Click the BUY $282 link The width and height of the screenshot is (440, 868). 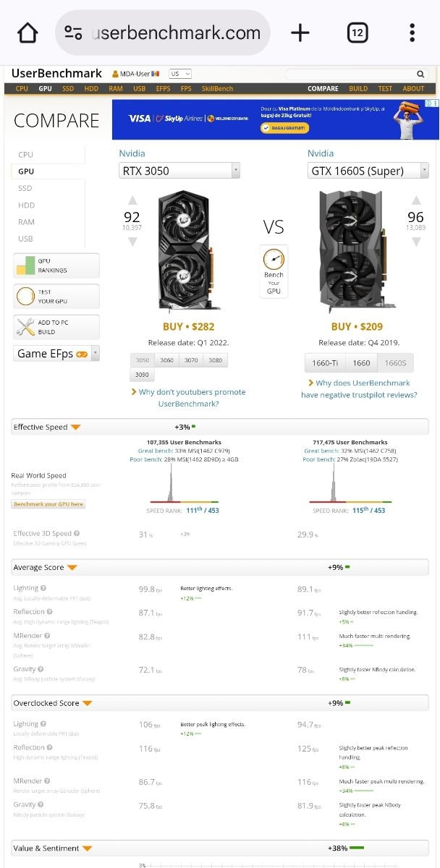[x=188, y=327]
